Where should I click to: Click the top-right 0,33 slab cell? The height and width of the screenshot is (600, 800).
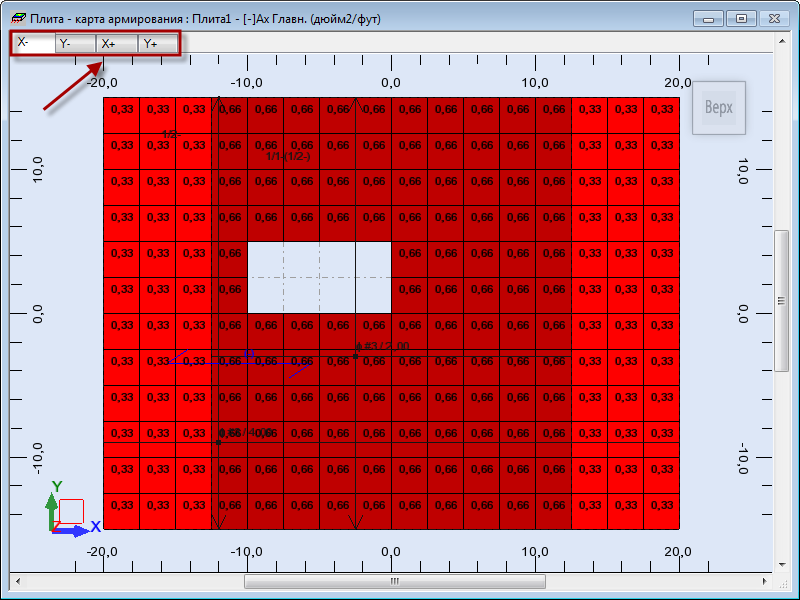[x=662, y=115]
